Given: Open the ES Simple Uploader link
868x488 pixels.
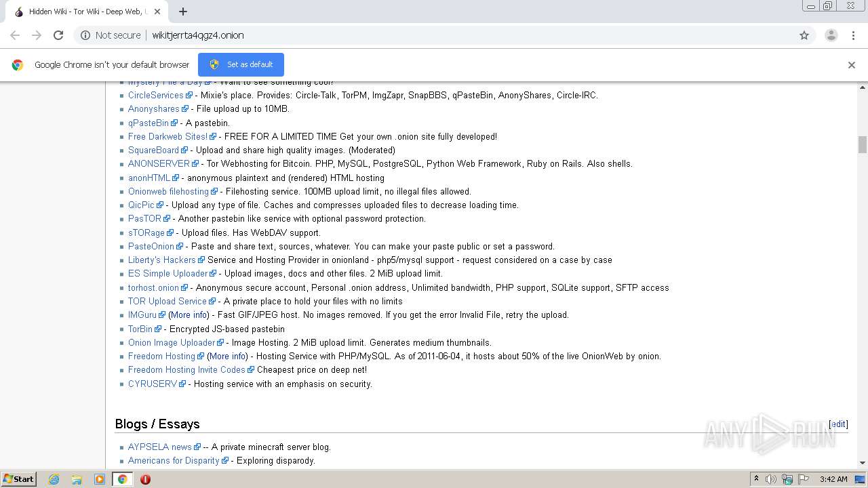Looking at the screenshot, I should coord(167,274).
